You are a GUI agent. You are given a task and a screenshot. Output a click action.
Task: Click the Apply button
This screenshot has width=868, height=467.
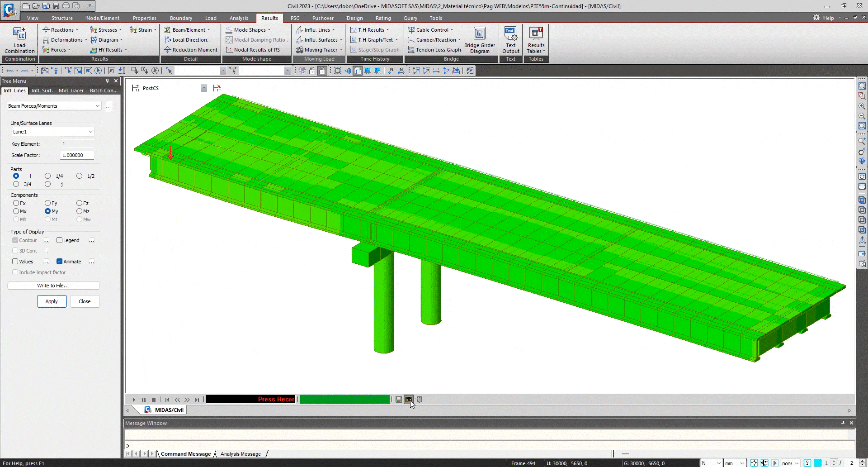(52, 301)
